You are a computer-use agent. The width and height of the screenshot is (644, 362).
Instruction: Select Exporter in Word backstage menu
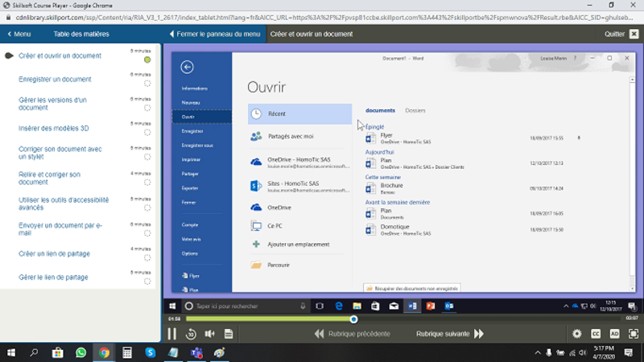pos(190,188)
